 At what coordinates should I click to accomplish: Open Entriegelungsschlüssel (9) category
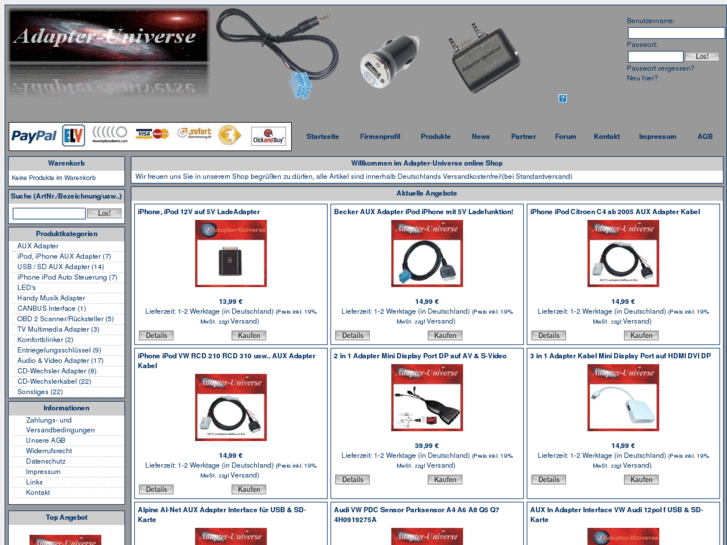click(x=59, y=350)
